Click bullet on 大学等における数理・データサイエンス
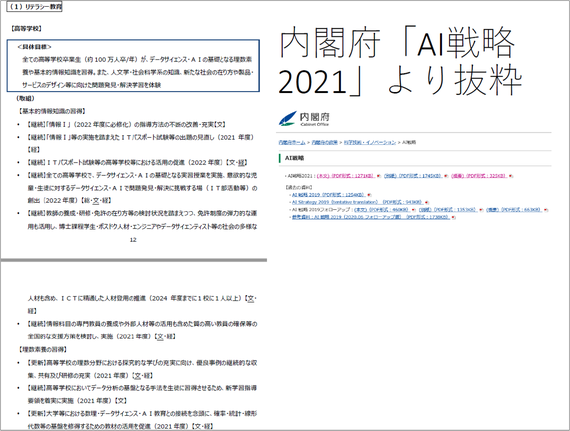570x431 pixels. [142, 420]
